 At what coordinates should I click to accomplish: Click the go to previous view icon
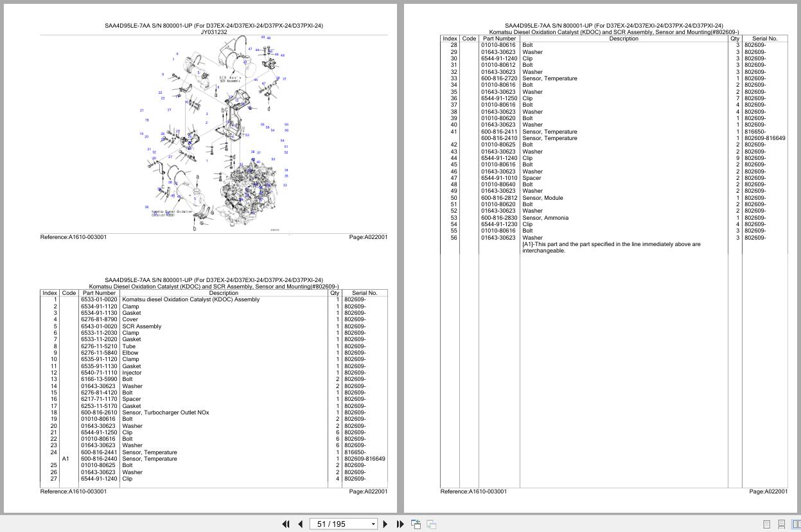[416, 524]
